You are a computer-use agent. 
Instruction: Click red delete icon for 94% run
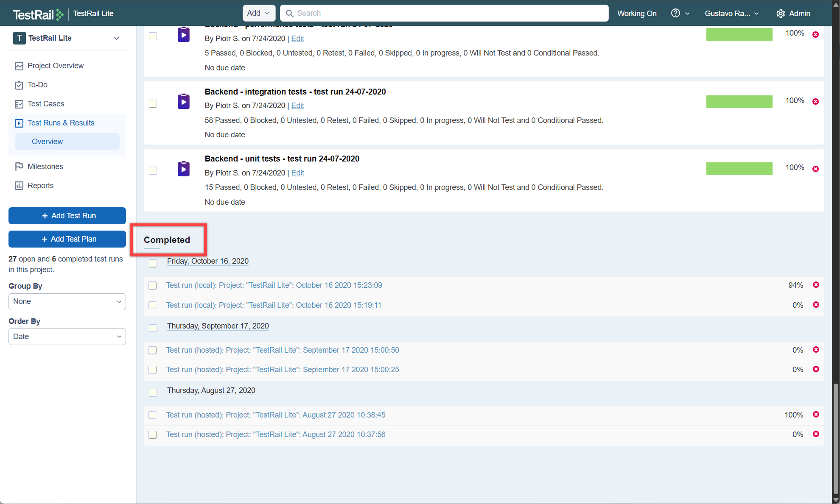click(815, 285)
